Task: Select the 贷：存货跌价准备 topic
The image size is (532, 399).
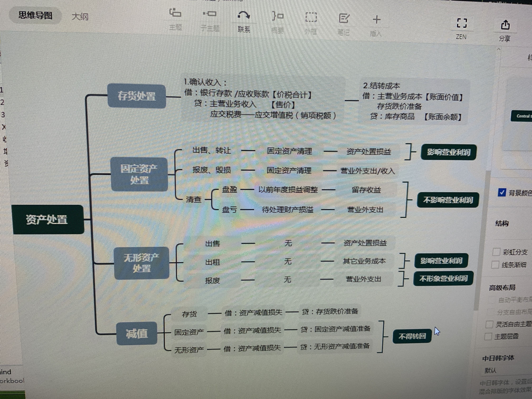Action: click(x=330, y=312)
